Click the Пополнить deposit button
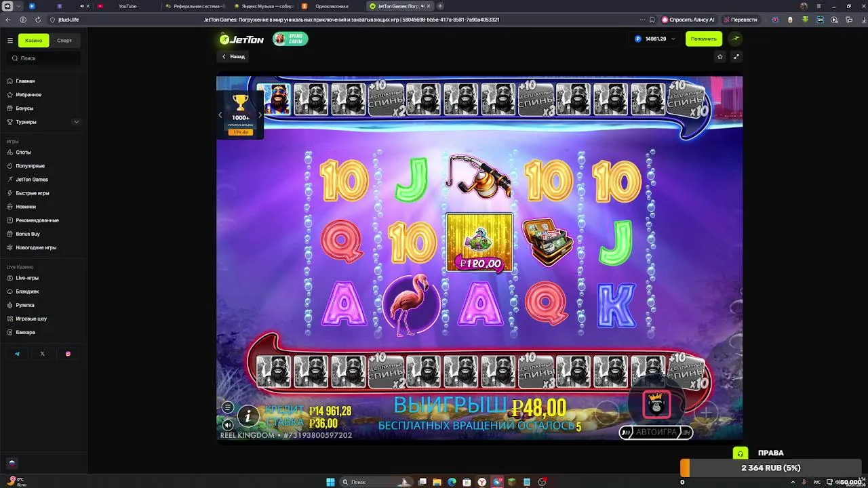868x488 pixels. (704, 39)
